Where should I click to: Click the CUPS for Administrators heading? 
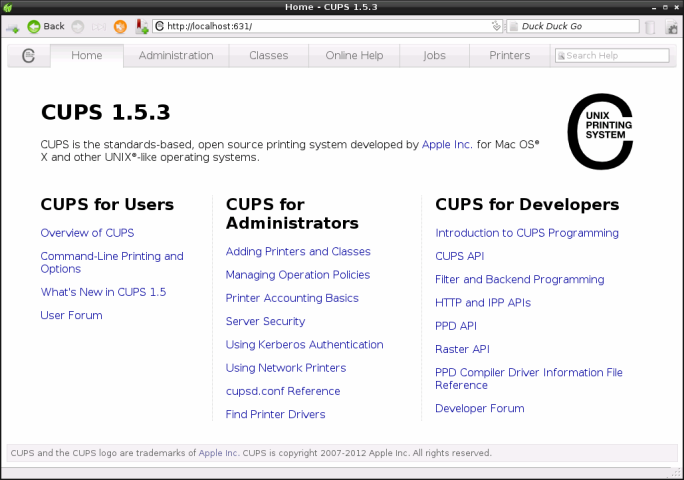click(x=292, y=214)
